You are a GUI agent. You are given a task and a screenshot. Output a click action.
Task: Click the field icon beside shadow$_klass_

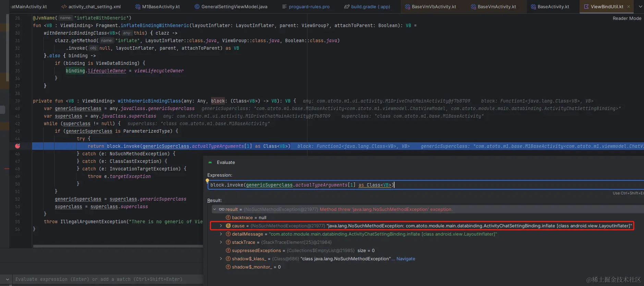coord(228,259)
